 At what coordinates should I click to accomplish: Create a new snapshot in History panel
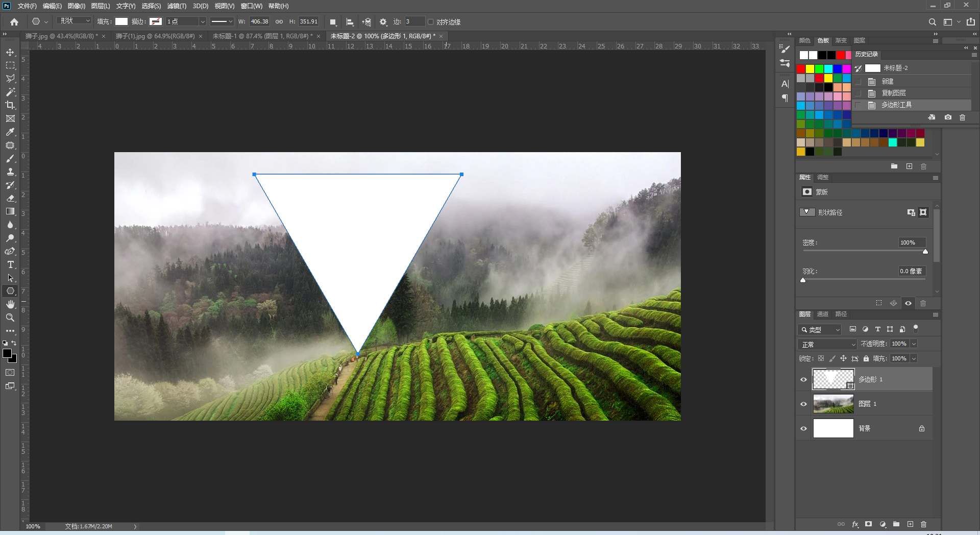click(x=948, y=117)
